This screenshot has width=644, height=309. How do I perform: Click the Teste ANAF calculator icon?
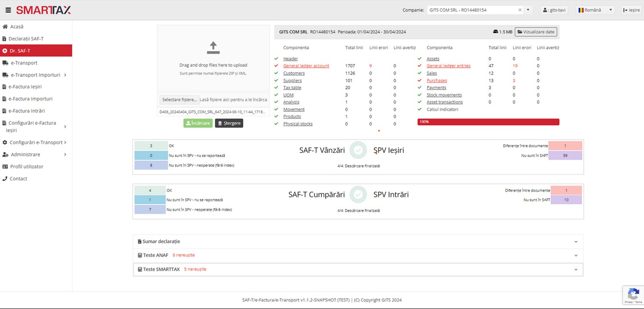click(x=139, y=255)
